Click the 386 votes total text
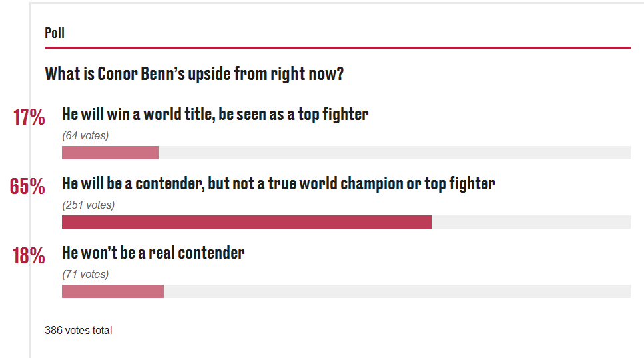The height and width of the screenshot is (358, 644). point(78,331)
